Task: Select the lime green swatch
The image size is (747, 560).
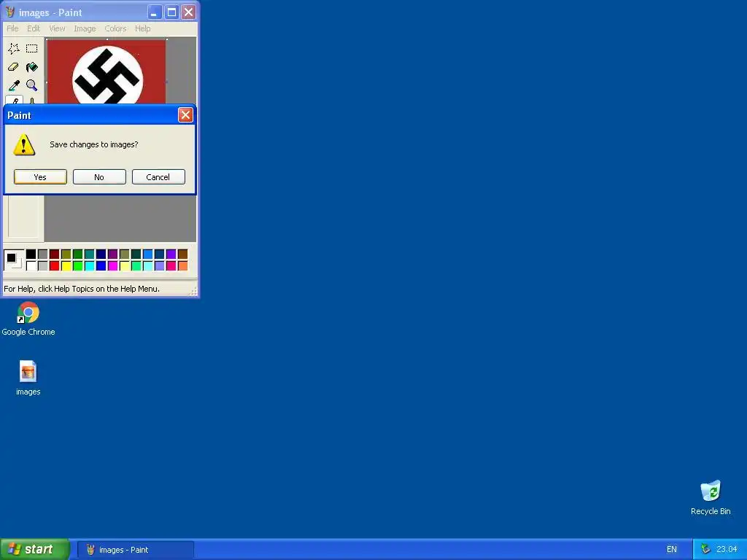Action: pos(77,265)
